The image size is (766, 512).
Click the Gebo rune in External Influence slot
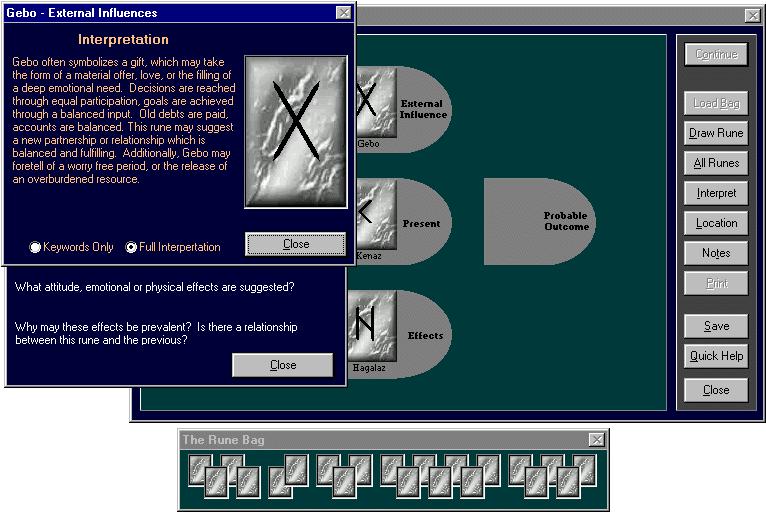pos(376,103)
